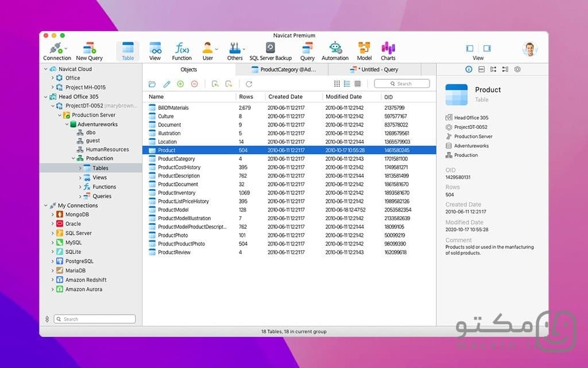Select the Table objects button

click(128, 51)
